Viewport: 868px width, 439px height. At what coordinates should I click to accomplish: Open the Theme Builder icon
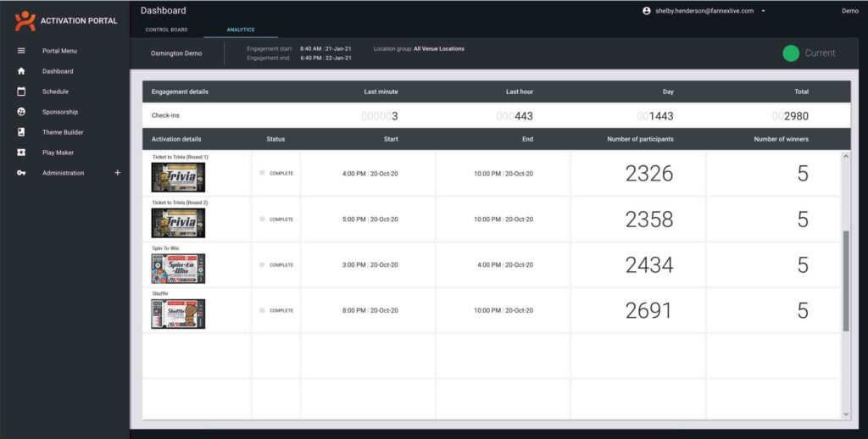pos(21,132)
